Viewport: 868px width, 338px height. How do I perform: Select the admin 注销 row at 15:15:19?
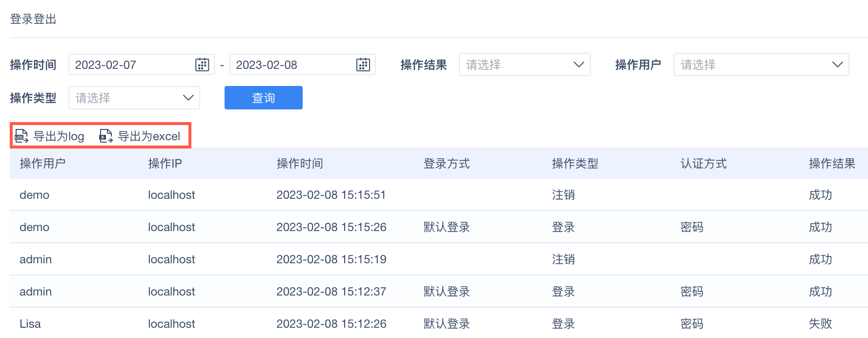(331, 259)
